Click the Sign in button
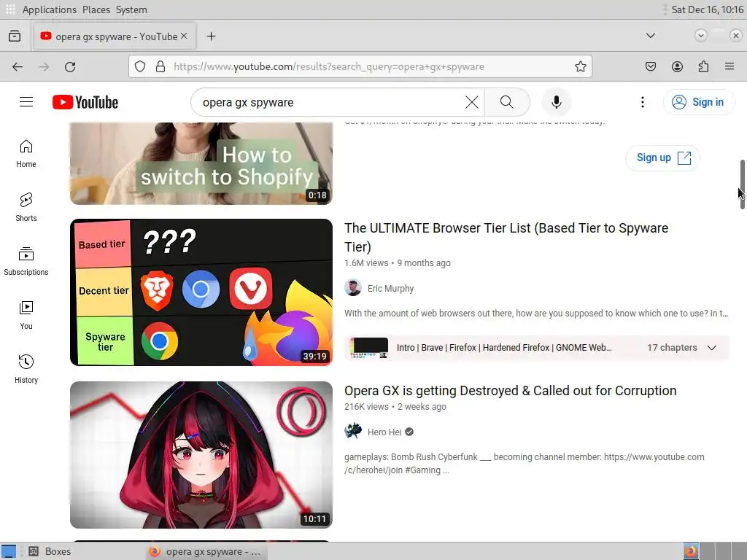Screen dimensions: 747x560 pyautogui.click(x=698, y=102)
